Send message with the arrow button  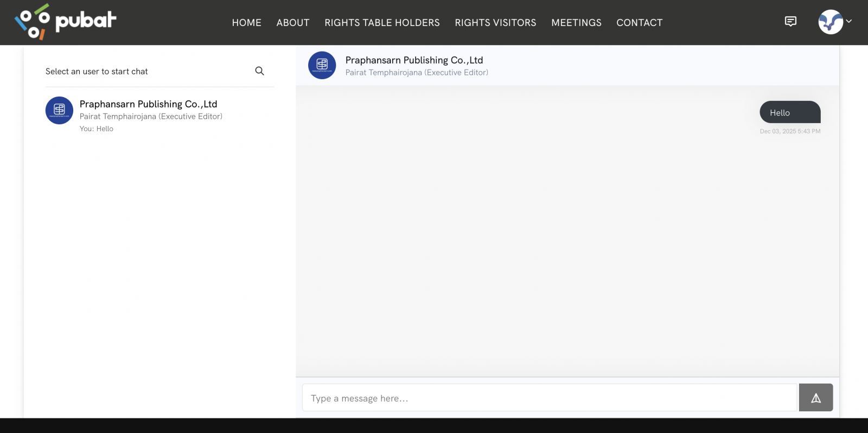(x=816, y=398)
